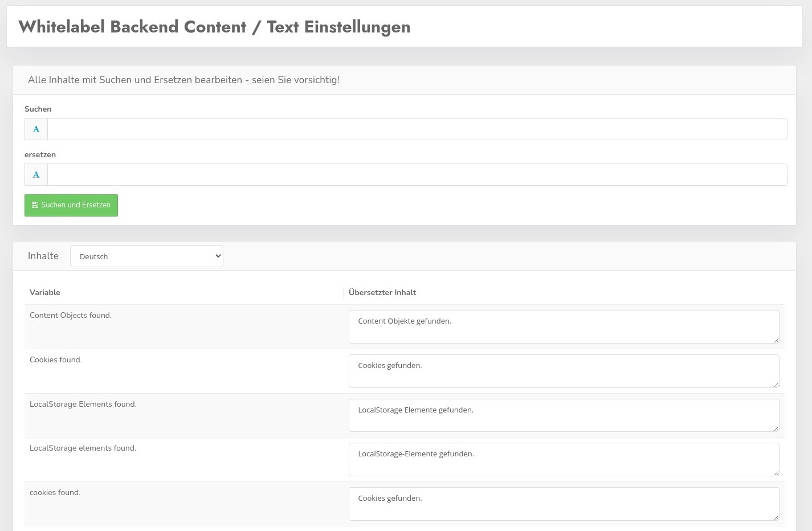Edit the 'LocalStorage Elemente gefunden.' textarea without hyphen

(x=563, y=415)
